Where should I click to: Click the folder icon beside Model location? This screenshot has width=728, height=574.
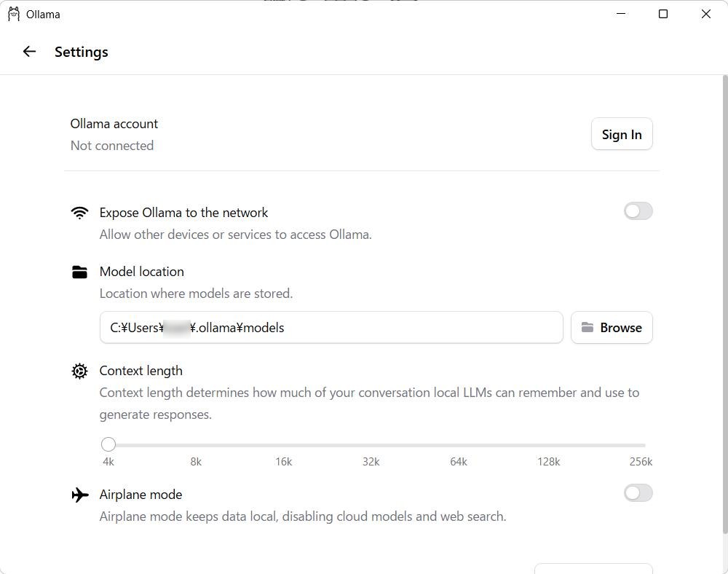tap(79, 272)
